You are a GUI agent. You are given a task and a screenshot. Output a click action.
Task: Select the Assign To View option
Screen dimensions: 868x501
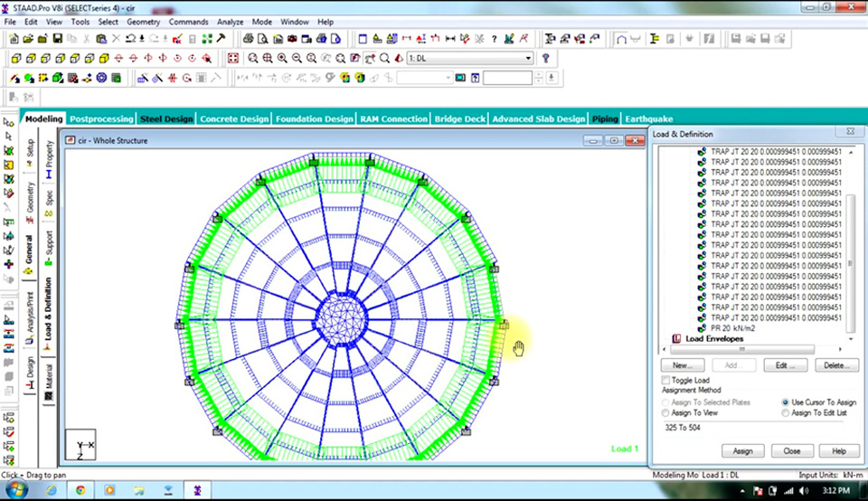click(x=666, y=412)
